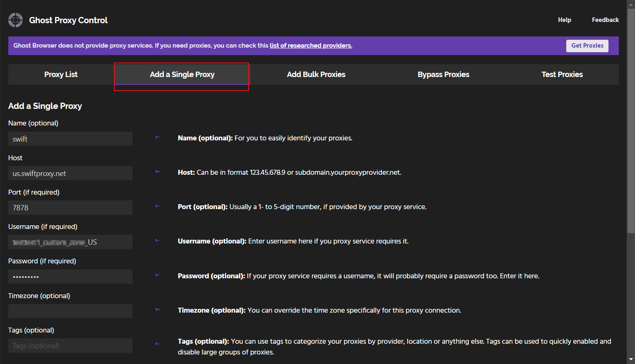Image resolution: width=635 pixels, height=364 pixels.
Task: Focus the Host field containing us.swiftproxy.net
Action: pos(70,174)
